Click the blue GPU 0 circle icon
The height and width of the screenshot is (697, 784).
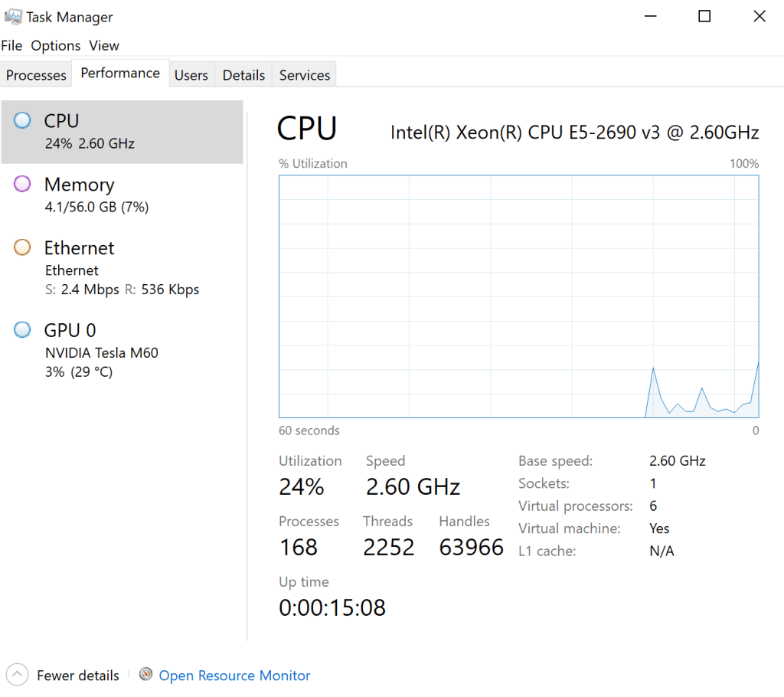coord(23,330)
